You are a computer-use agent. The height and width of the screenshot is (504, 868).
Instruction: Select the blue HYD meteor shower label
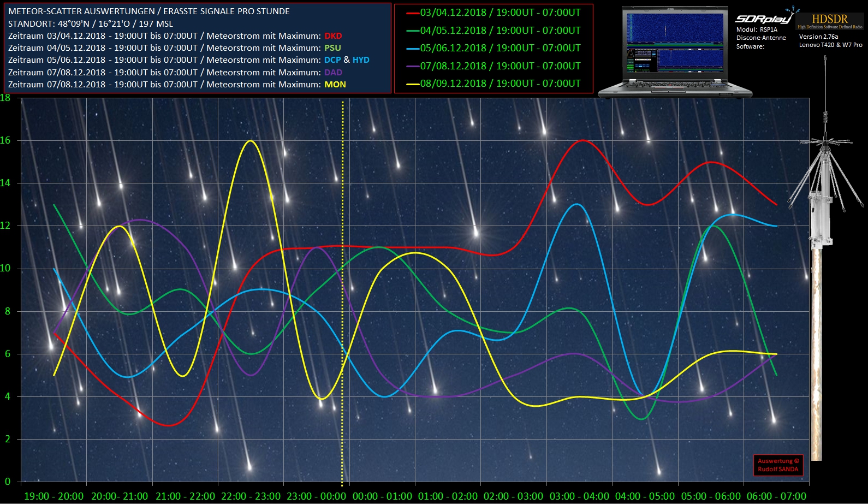coord(361,60)
